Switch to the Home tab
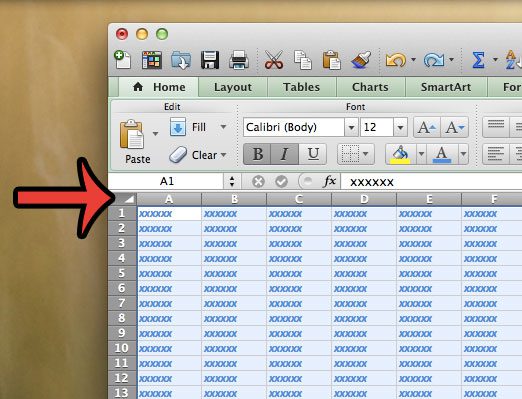This screenshot has width=522, height=399. tap(159, 87)
